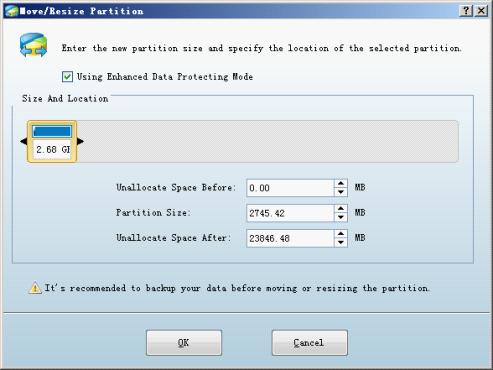Click the Partition Size input field

pos(290,213)
